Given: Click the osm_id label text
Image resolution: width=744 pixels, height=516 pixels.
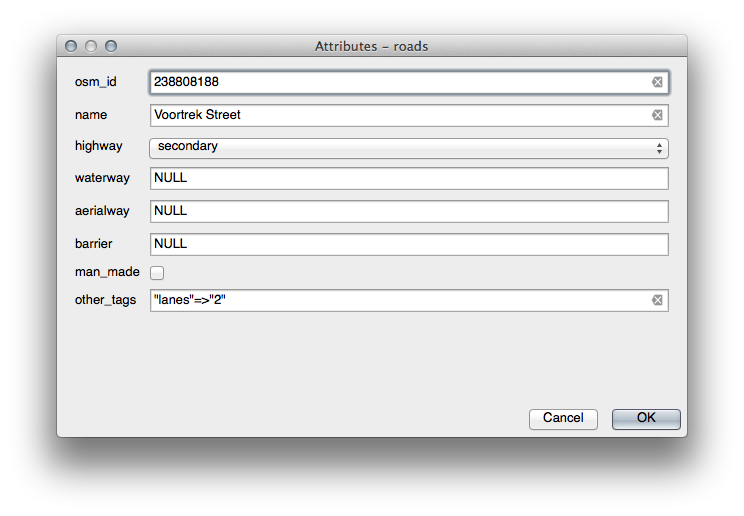Looking at the screenshot, I should click(x=96, y=82).
